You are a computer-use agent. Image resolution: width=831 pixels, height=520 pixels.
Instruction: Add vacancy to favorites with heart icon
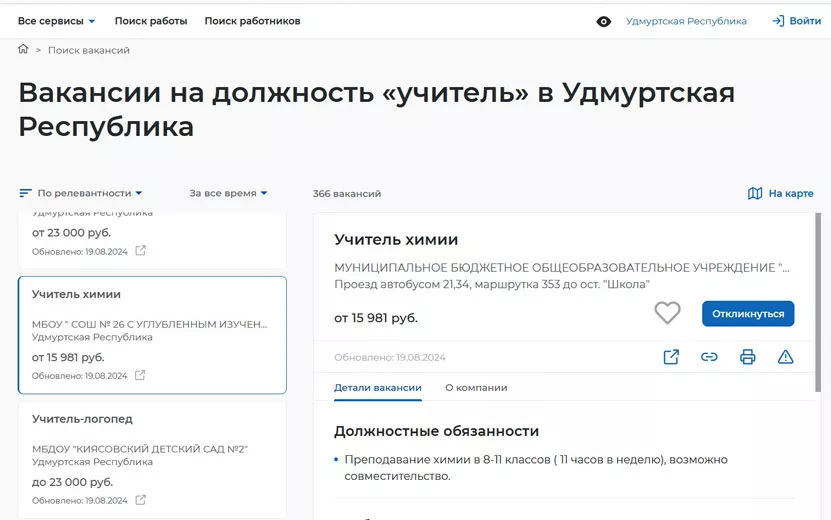pyautogui.click(x=667, y=313)
